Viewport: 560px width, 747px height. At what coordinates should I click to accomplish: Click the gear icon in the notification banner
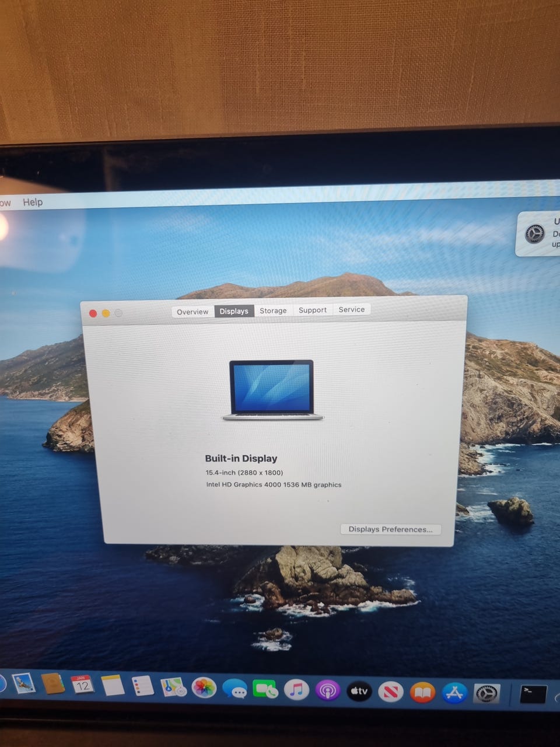pos(534,233)
